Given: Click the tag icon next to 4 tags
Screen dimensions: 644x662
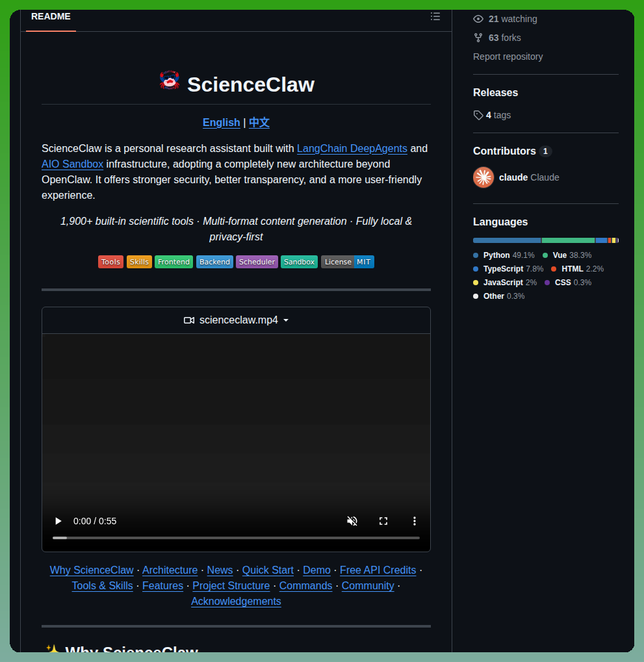Looking at the screenshot, I should (x=478, y=115).
